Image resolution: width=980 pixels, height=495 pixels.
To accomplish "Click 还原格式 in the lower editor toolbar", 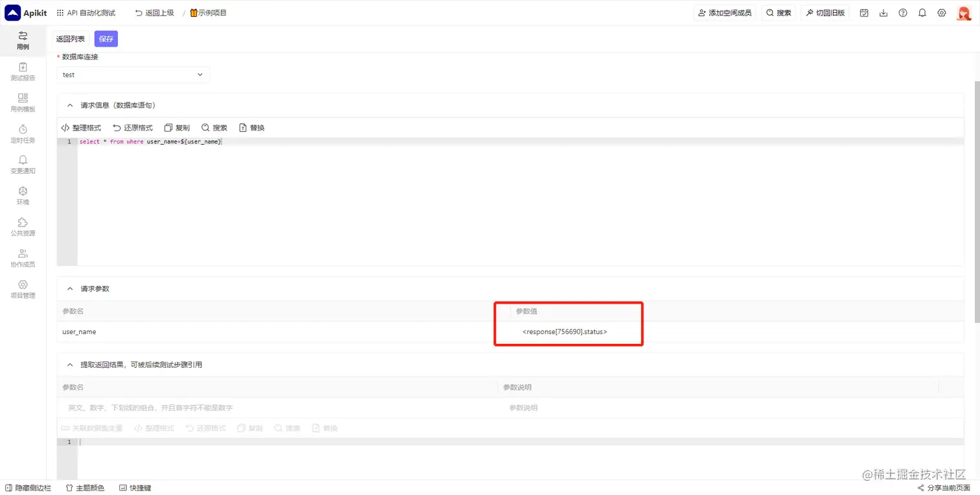I will [205, 428].
